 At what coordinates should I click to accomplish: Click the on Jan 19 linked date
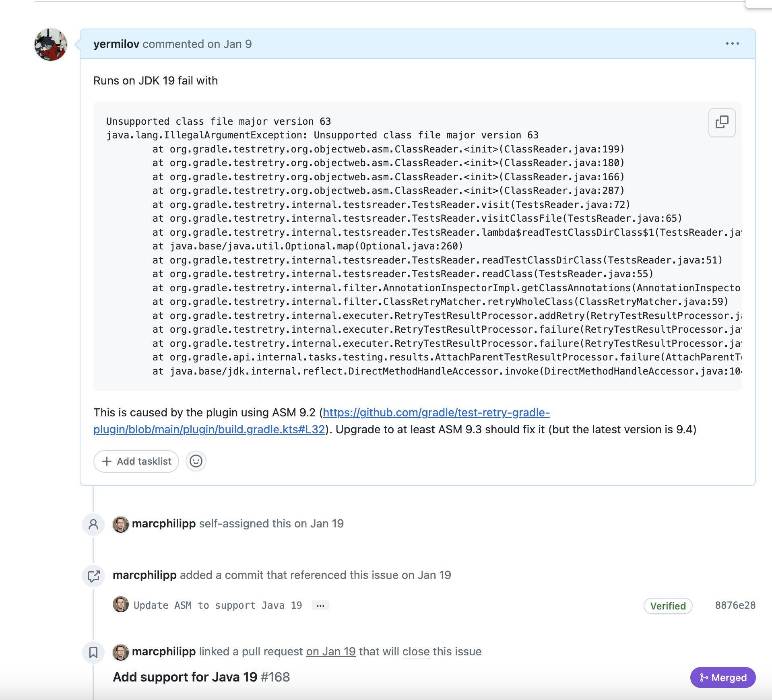tap(331, 651)
